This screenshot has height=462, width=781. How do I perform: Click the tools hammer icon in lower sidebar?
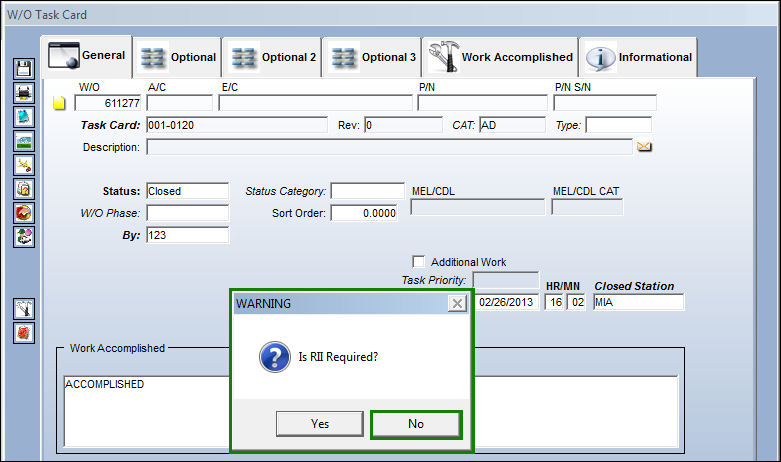[x=24, y=309]
